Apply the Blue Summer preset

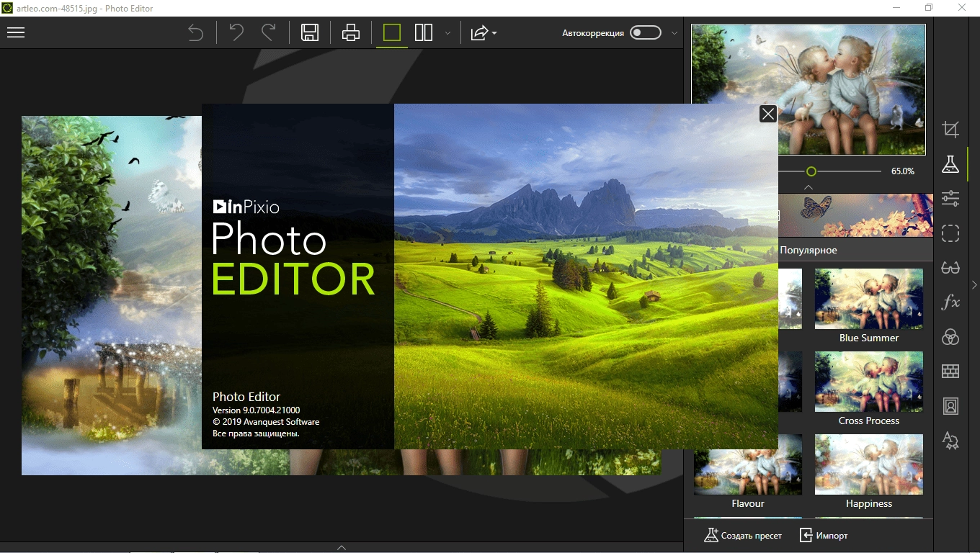[x=869, y=299]
